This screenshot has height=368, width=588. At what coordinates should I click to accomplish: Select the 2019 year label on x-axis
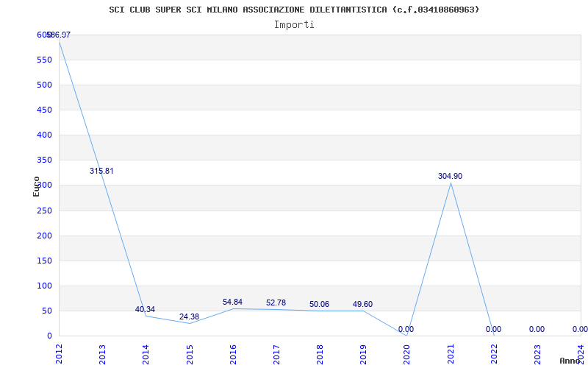point(363,355)
